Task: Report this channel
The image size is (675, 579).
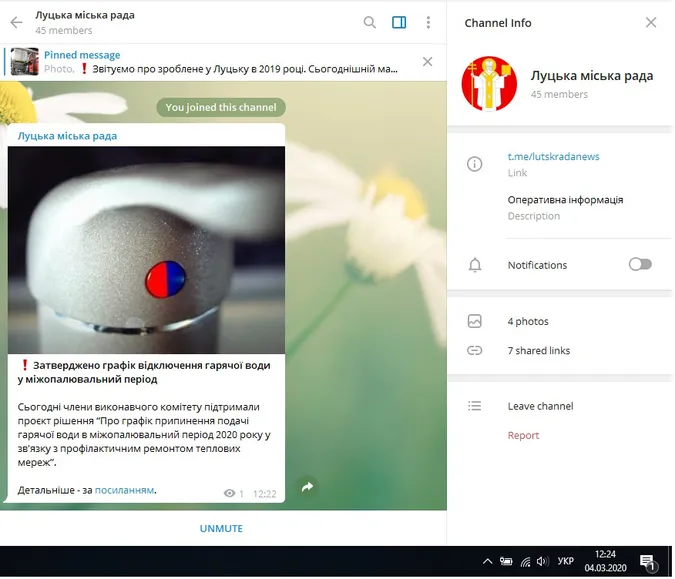Action: [x=523, y=435]
